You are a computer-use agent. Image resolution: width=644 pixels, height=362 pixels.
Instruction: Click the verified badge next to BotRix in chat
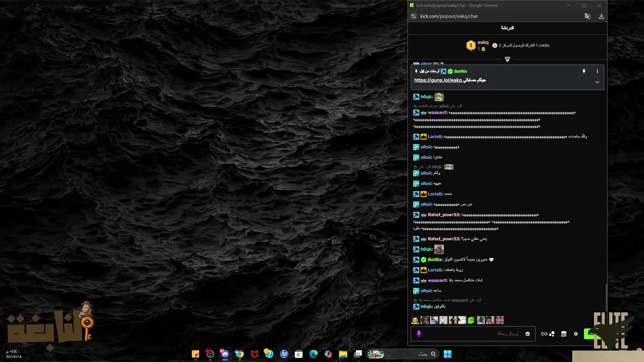[x=424, y=260]
